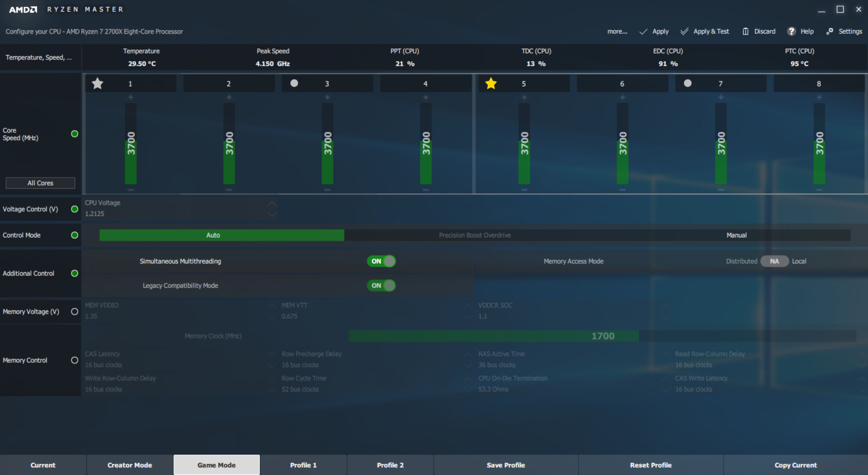Click the core 4 speed slider bar
The image size is (868, 475).
[x=426, y=144]
